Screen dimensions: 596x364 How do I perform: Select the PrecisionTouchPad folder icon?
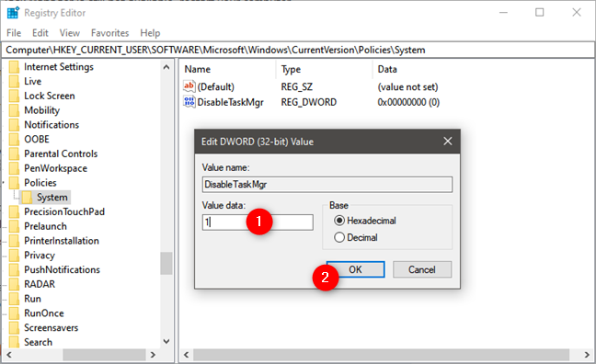tap(14, 211)
